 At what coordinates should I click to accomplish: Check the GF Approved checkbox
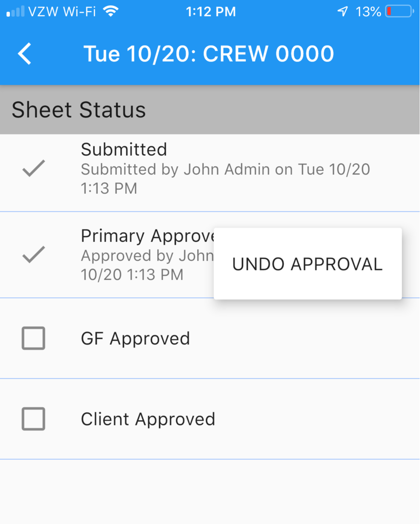pos(34,338)
